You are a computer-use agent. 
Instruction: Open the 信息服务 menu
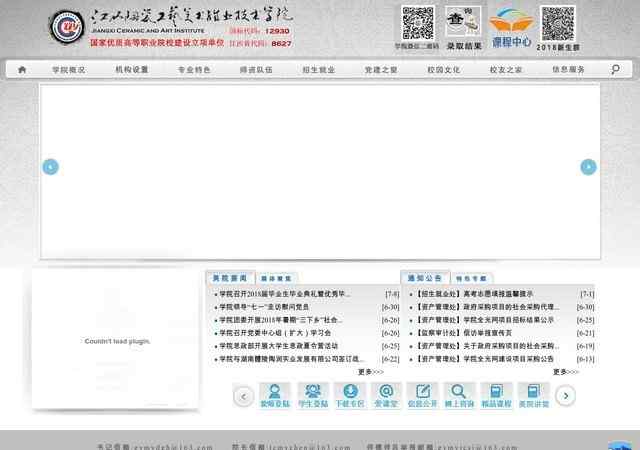pos(568,70)
